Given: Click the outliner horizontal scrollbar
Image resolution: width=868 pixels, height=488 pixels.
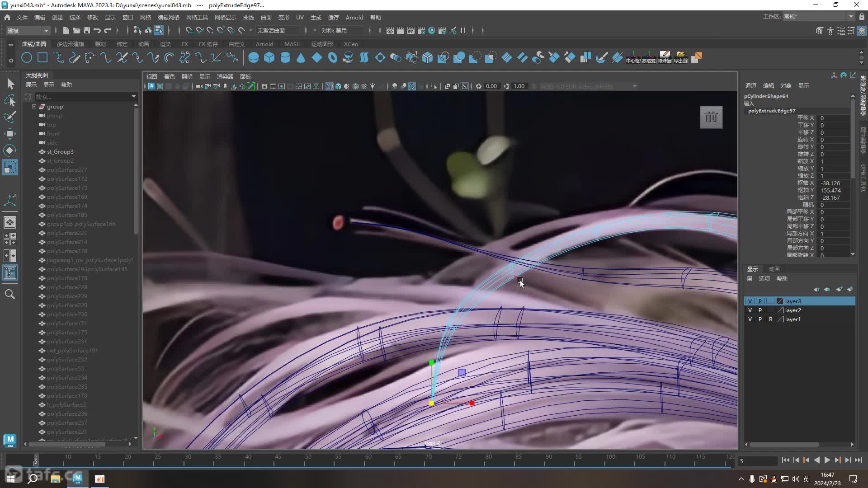Looking at the screenshot, I should point(67,444).
